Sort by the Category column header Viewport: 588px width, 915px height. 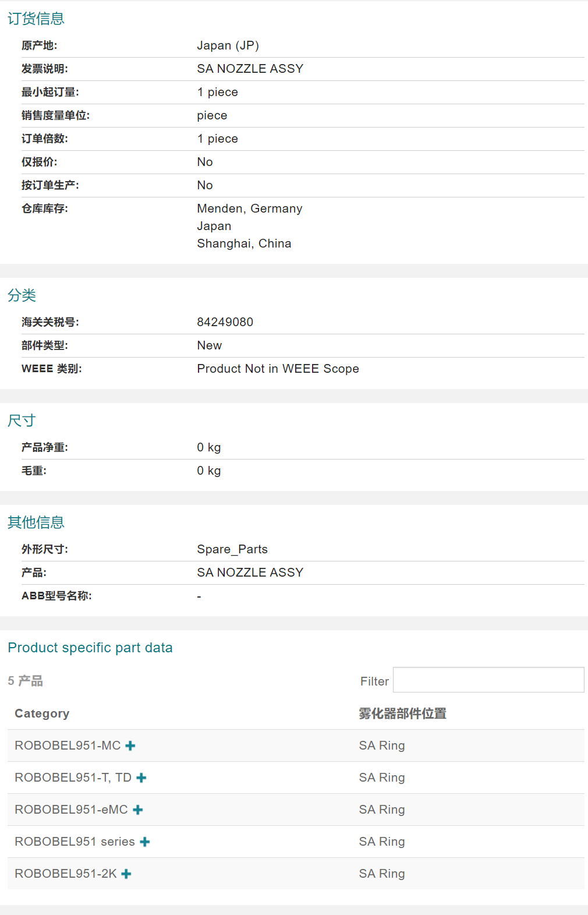pyautogui.click(x=42, y=713)
